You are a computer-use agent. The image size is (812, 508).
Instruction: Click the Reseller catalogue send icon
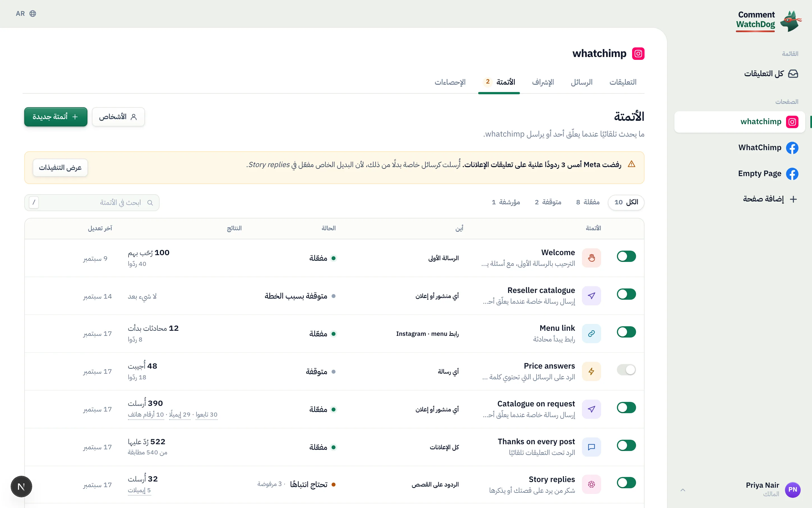click(591, 296)
